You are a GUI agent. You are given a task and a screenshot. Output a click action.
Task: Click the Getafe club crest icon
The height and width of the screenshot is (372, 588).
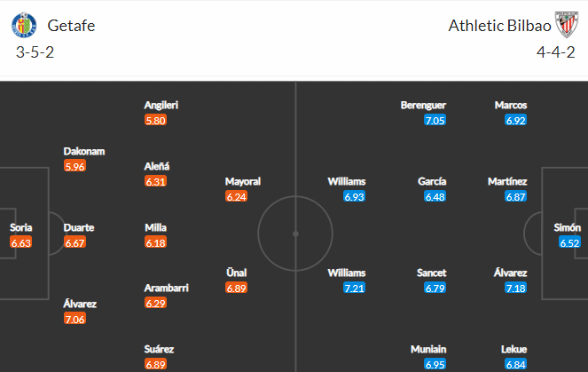pyautogui.click(x=24, y=25)
